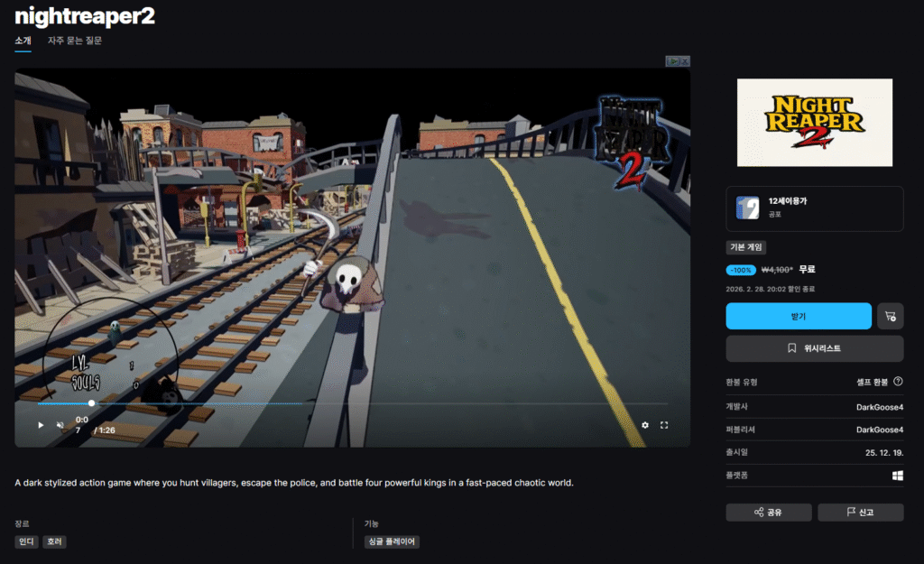Share the game via 공유 button
The height and width of the screenshot is (564, 924).
tap(768, 513)
